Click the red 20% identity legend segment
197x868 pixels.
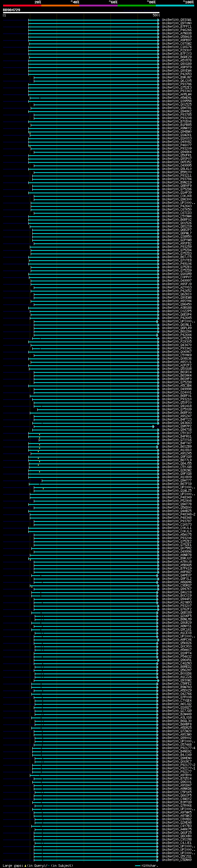click(22, 6)
